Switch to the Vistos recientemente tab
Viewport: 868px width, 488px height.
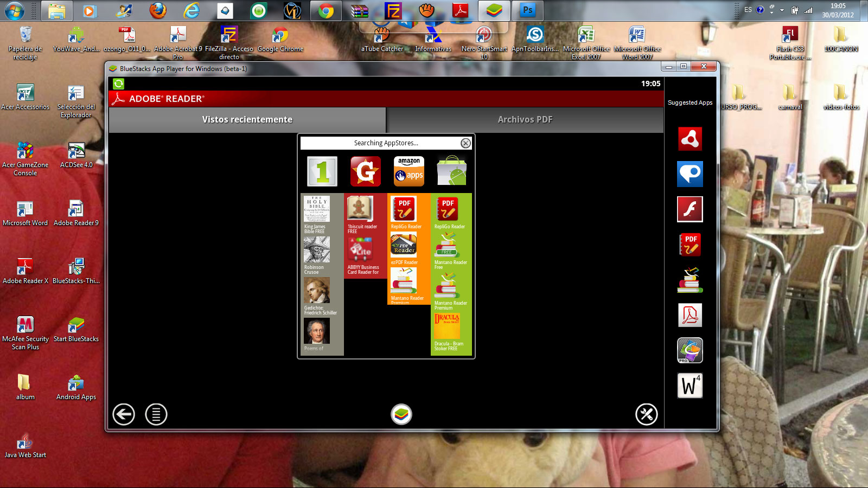tap(247, 120)
